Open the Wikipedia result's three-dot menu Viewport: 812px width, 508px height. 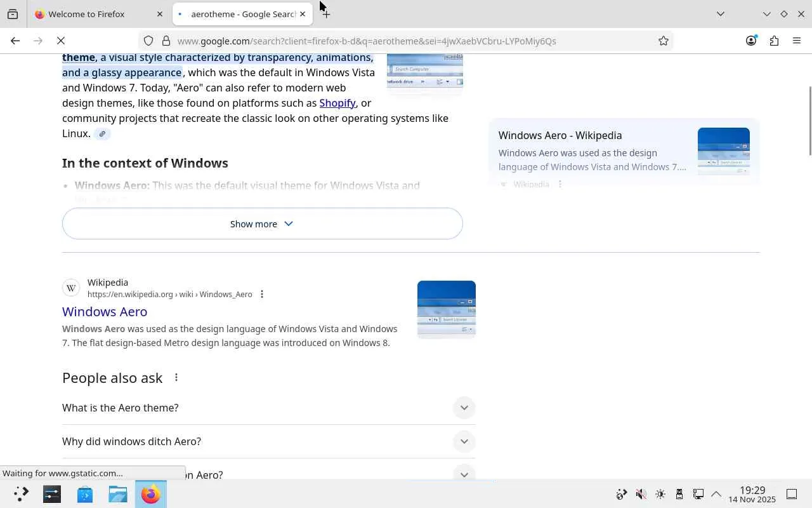(262, 294)
